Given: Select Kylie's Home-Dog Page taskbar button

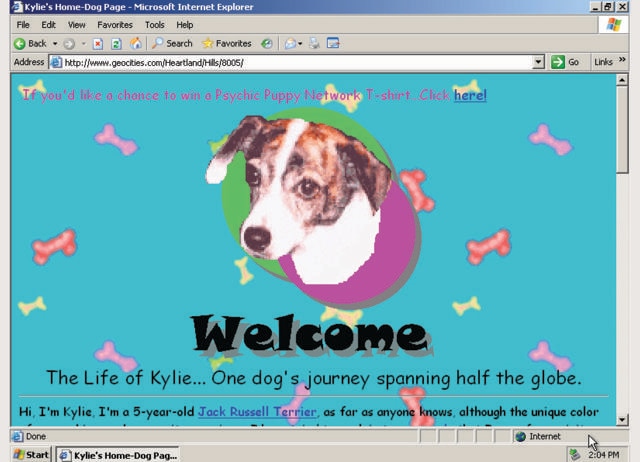Looking at the screenshot, I should (118, 455).
